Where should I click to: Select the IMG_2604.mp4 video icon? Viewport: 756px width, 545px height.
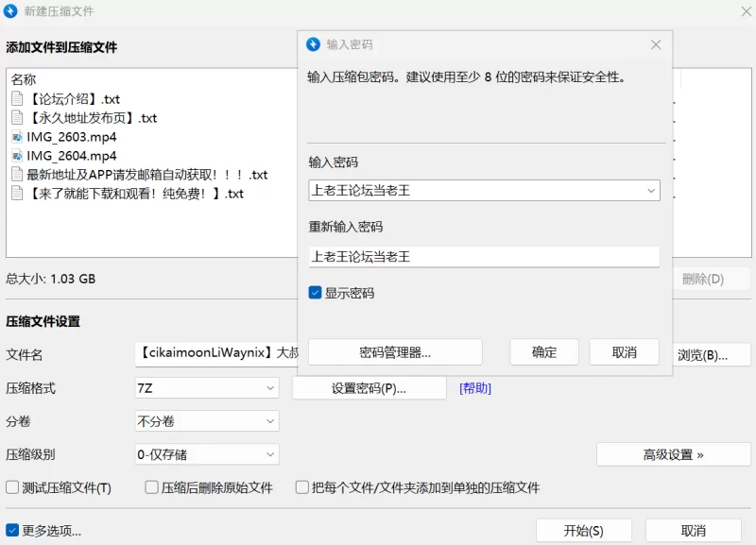click(17, 156)
